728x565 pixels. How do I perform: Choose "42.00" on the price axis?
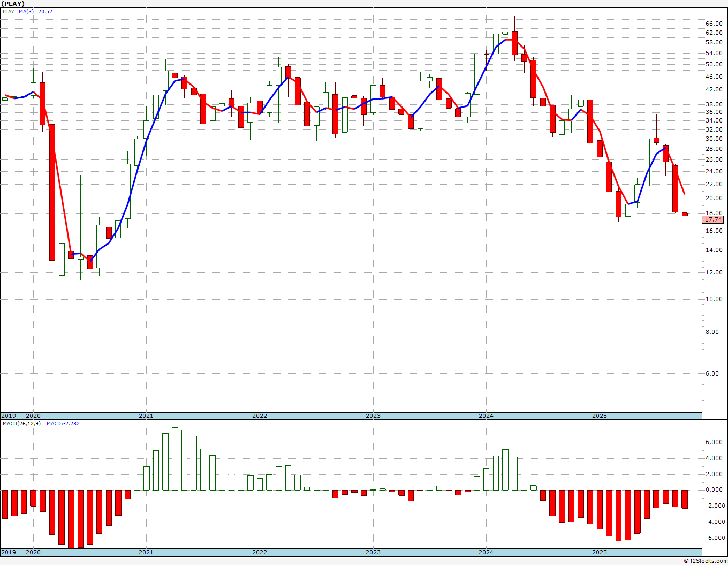point(714,90)
